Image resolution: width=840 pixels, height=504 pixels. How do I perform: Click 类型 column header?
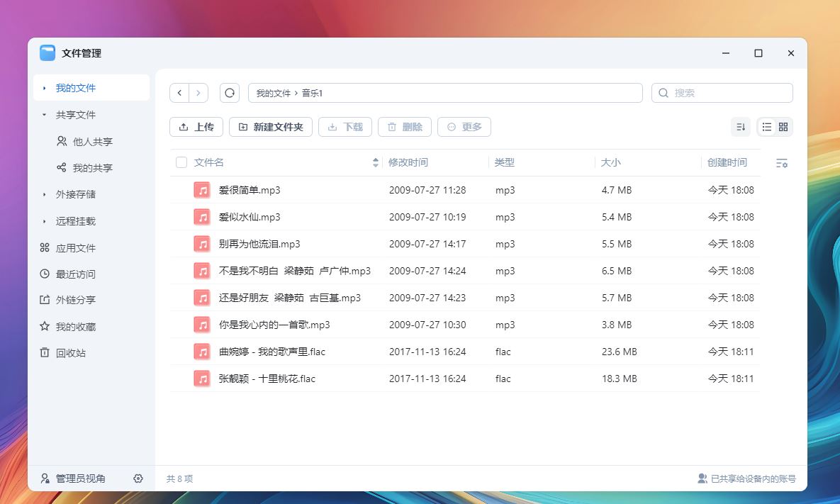click(x=504, y=162)
